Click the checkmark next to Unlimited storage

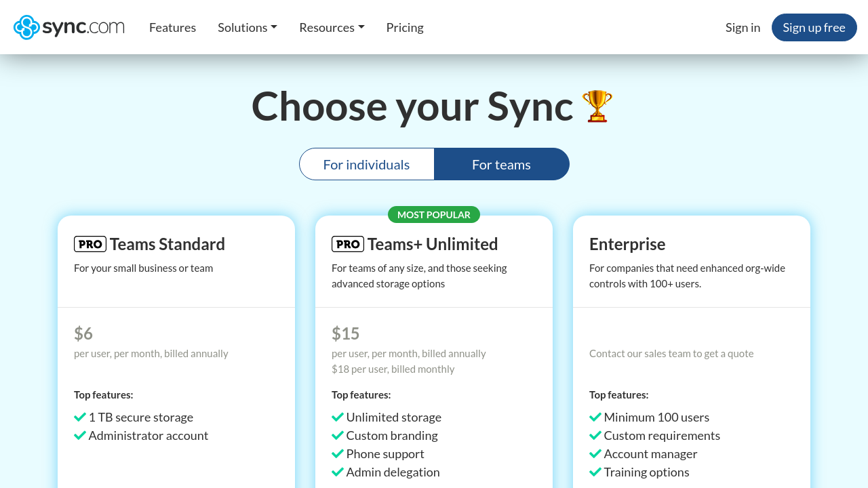[338, 417]
